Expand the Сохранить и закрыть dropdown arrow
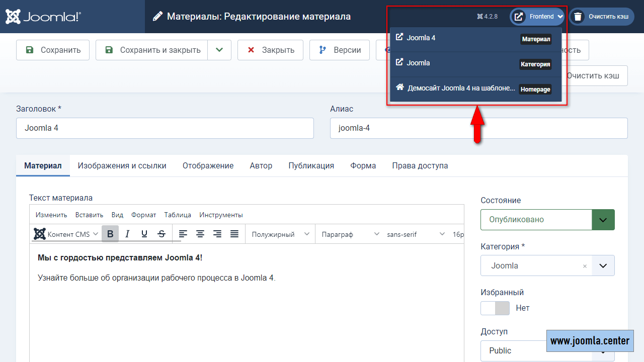 [x=219, y=50]
